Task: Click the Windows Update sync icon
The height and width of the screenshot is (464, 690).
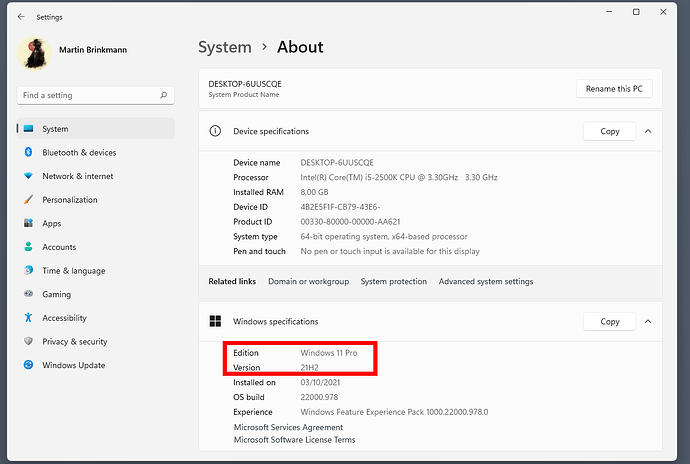Action: [29, 365]
